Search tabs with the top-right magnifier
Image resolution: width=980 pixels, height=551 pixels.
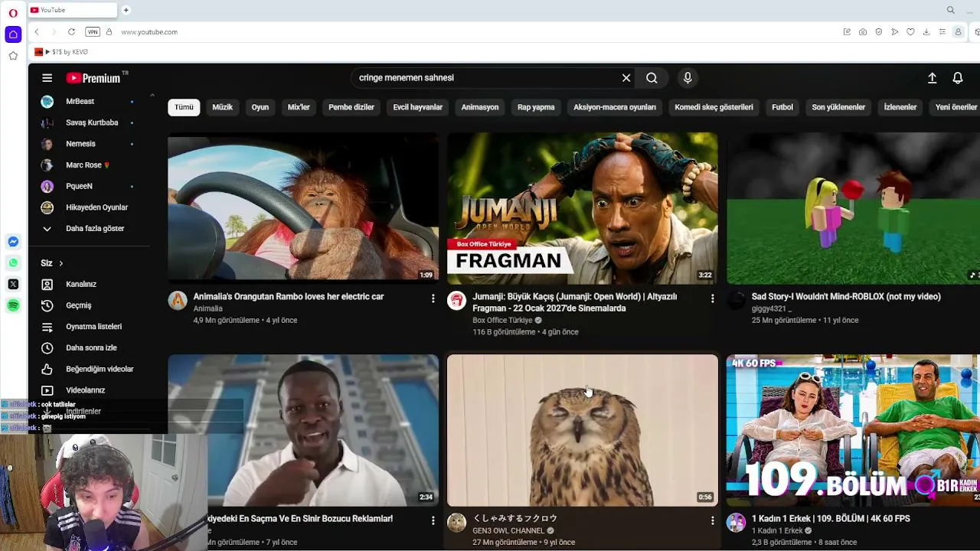[x=951, y=10]
